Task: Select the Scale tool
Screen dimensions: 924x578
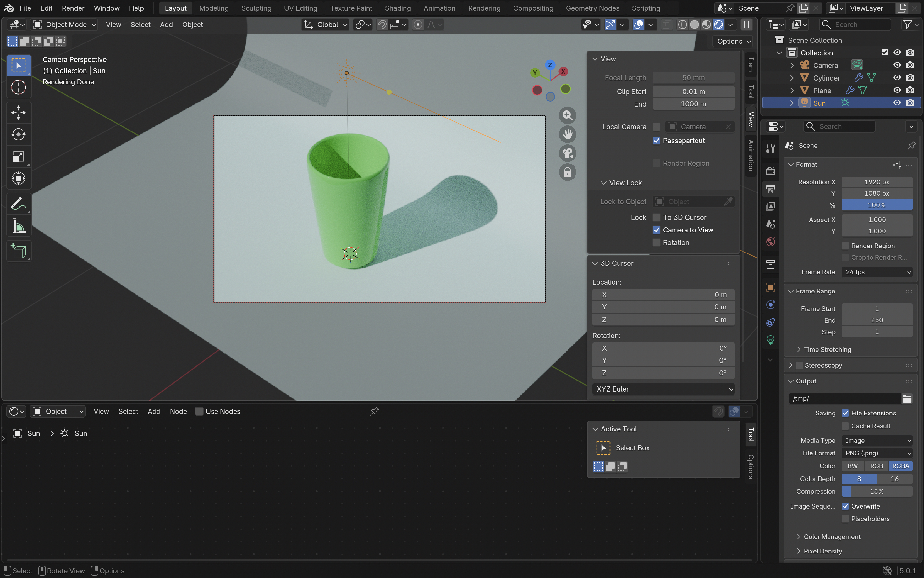Action: click(x=18, y=157)
